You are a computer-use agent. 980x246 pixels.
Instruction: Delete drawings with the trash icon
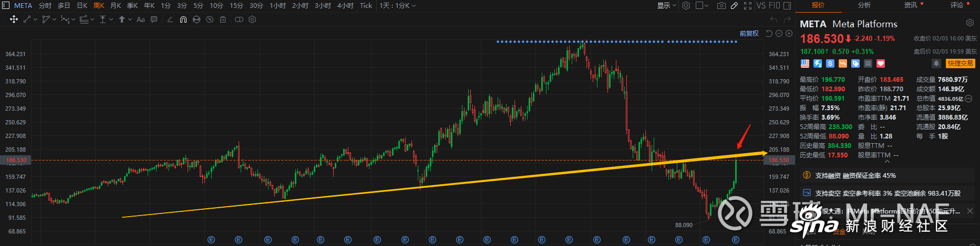click(x=222, y=19)
